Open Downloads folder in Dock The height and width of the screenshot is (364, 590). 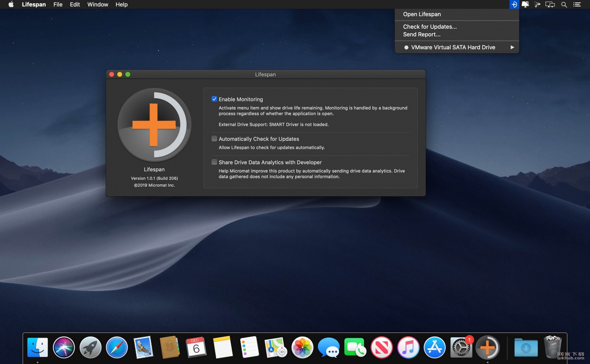coord(526,347)
